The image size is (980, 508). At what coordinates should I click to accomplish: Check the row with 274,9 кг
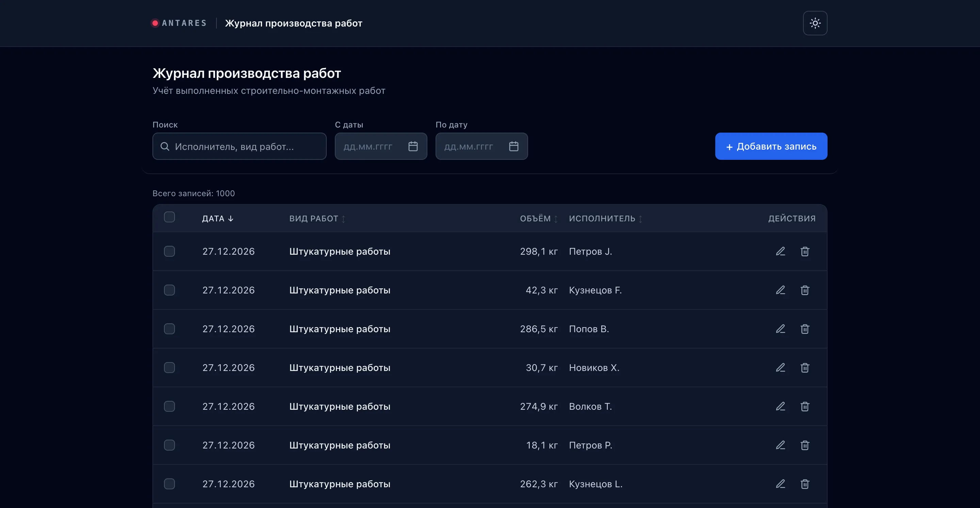pos(169,406)
